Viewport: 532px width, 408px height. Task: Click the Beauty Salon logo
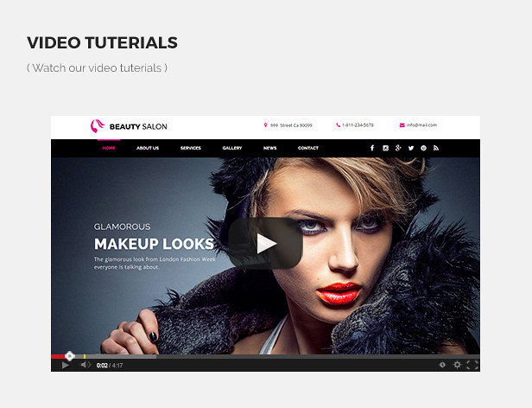pyautogui.click(x=130, y=126)
